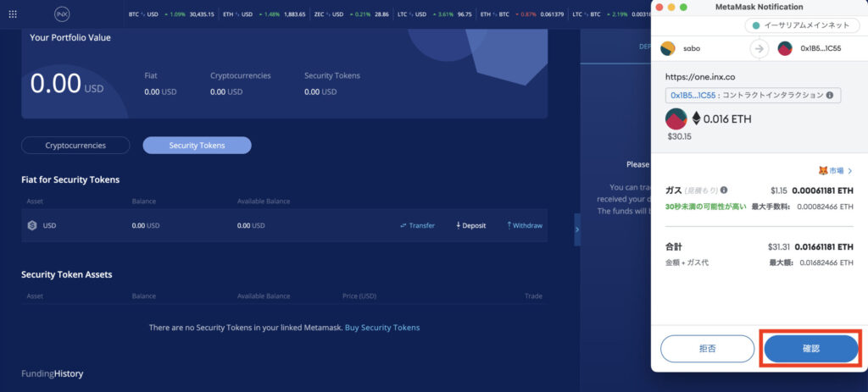Click the USD asset icon

[x=32, y=226]
